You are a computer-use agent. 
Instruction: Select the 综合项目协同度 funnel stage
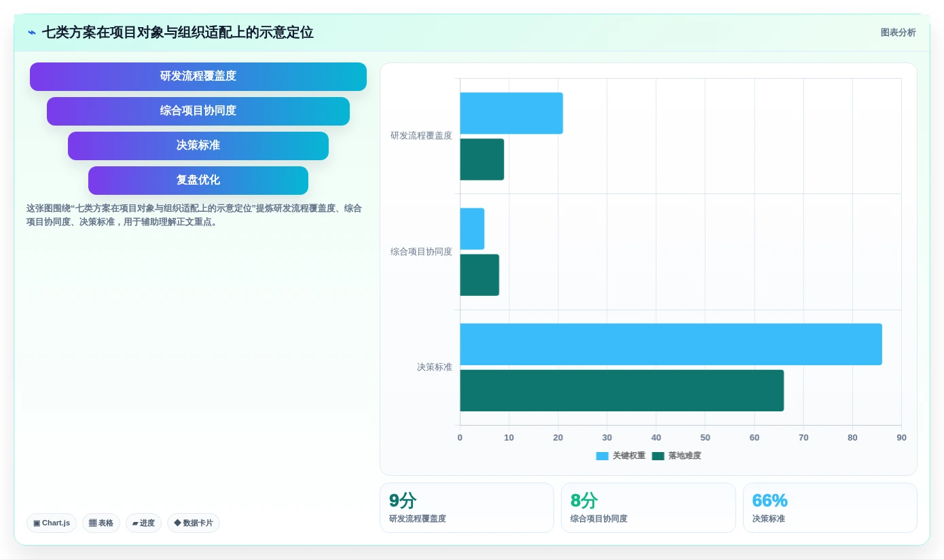click(198, 111)
